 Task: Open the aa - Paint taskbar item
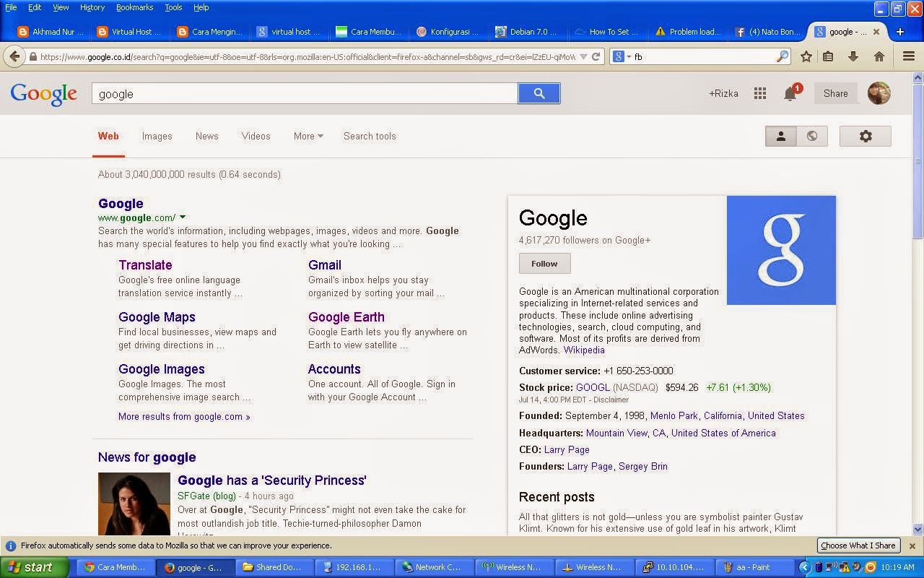tap(754, 567)
